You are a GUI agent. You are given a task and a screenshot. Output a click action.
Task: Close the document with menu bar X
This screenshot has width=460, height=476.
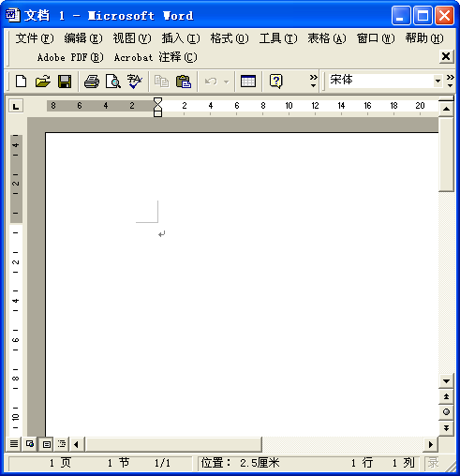coord(446,56)
